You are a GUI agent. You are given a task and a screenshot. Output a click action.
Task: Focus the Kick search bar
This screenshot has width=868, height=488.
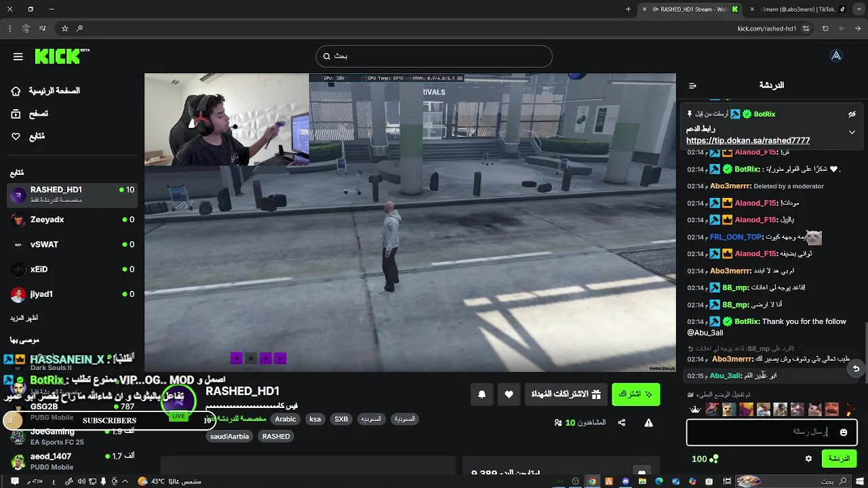(434, 56)
